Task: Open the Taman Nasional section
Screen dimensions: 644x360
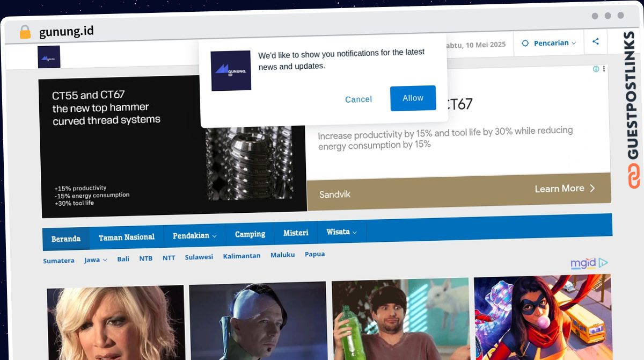Action: coord(127,237)
